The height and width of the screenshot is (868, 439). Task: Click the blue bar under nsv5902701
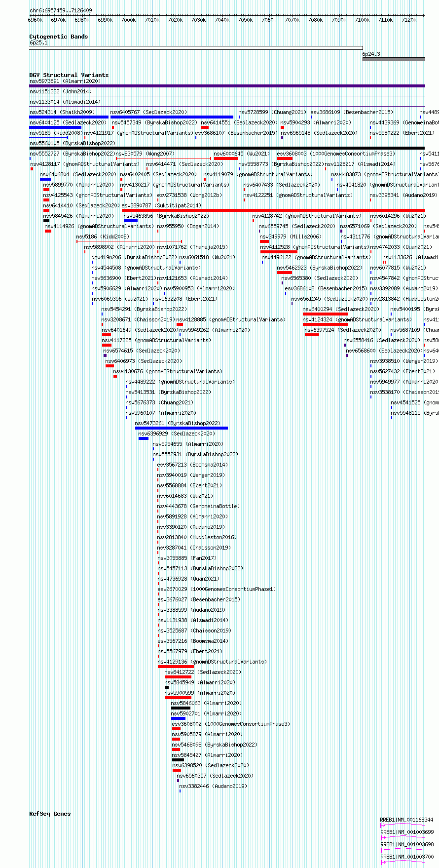pos(178,718)
